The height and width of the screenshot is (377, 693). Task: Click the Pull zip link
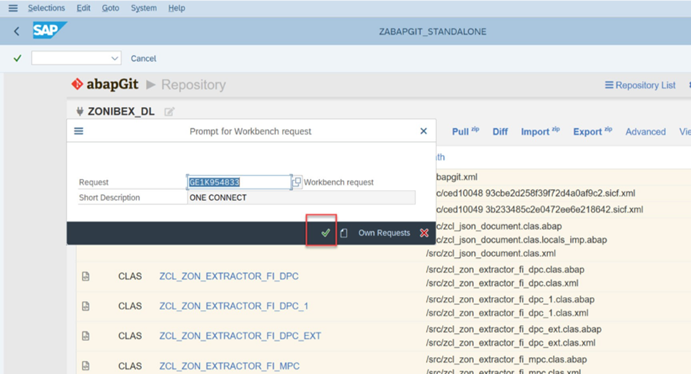click(465, 131)
